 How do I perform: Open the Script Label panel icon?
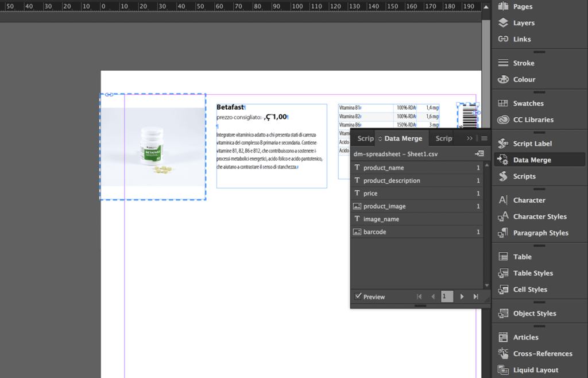point(503,143)
